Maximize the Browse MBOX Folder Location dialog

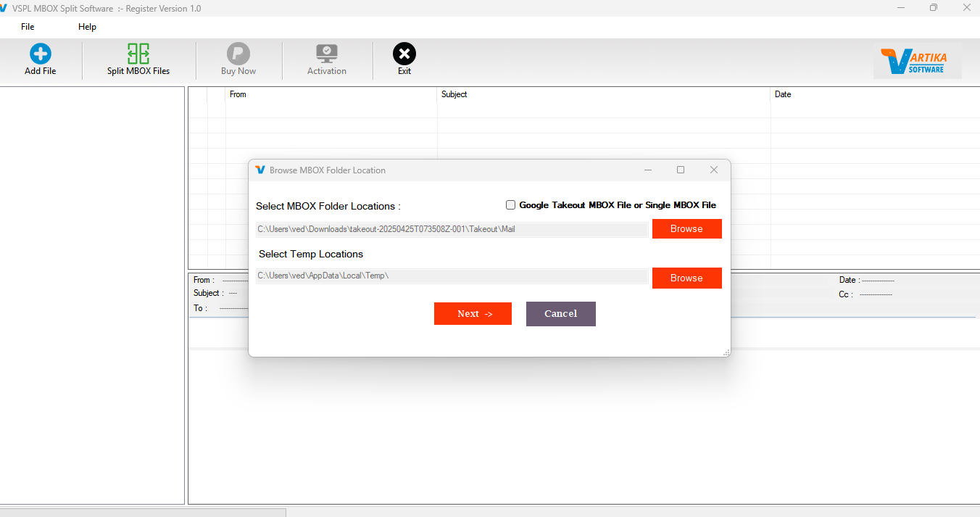click(x=681, y=170)
